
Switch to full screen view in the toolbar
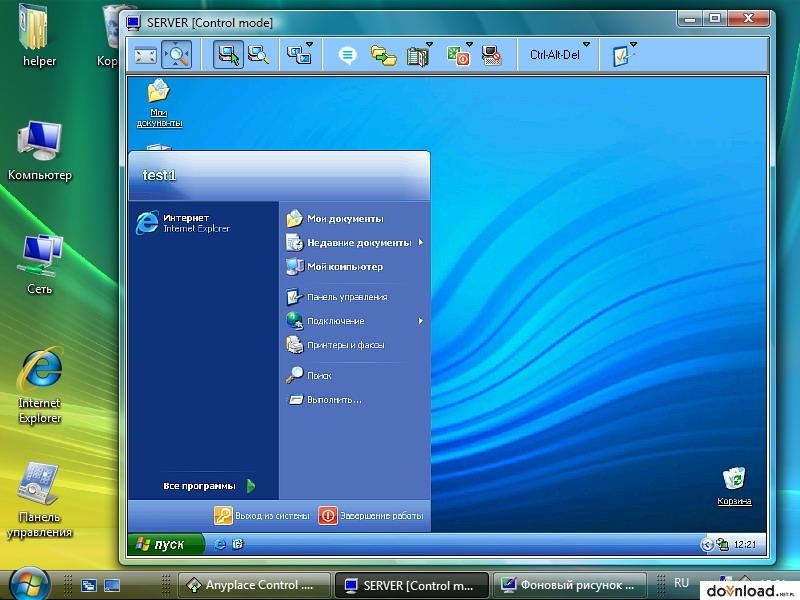click(x=145, y=55)
